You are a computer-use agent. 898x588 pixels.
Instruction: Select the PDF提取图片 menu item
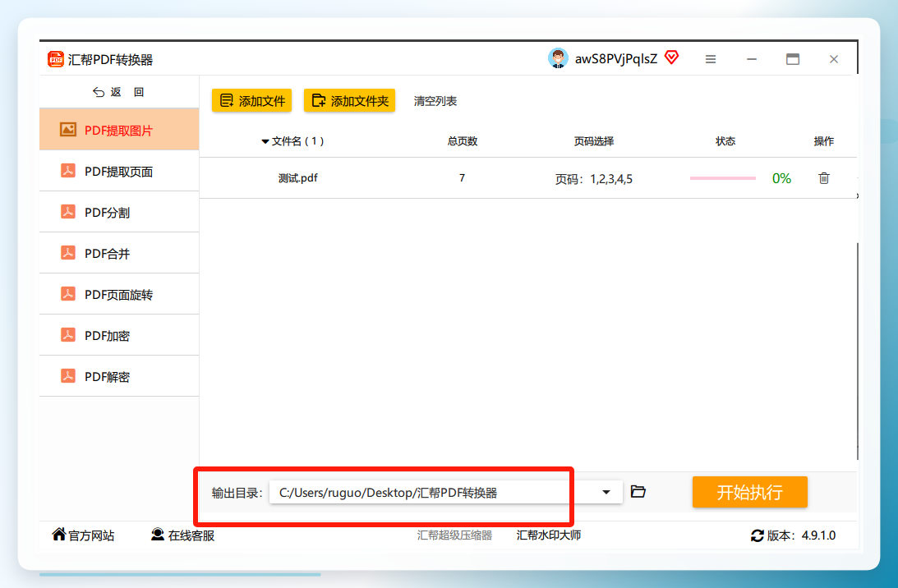pyautogui.click(x=119, y=130)
